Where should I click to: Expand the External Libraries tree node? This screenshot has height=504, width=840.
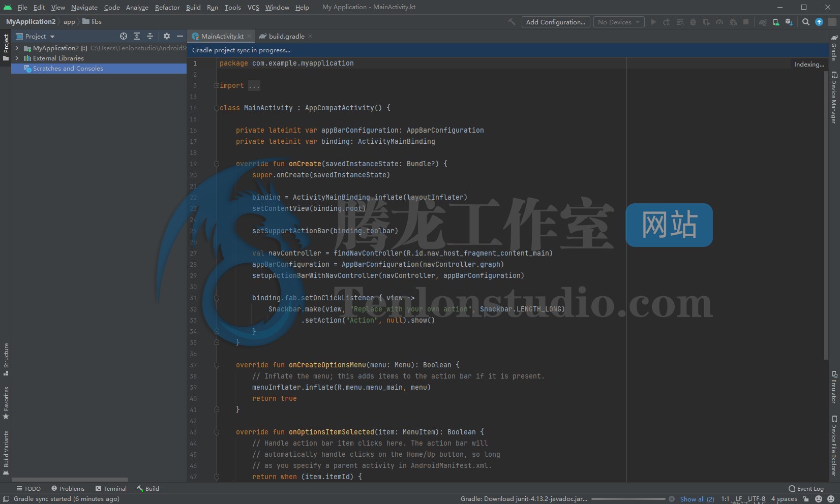(17, 58)
